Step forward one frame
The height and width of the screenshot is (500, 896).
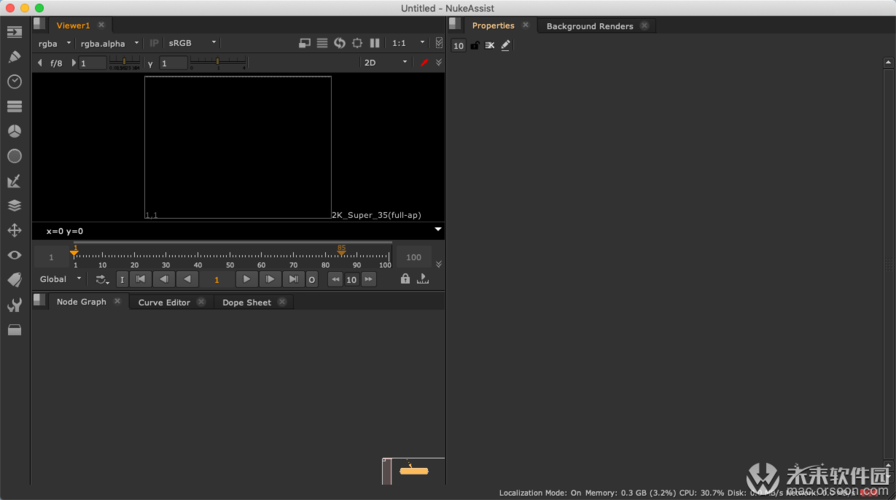[270, 279]
